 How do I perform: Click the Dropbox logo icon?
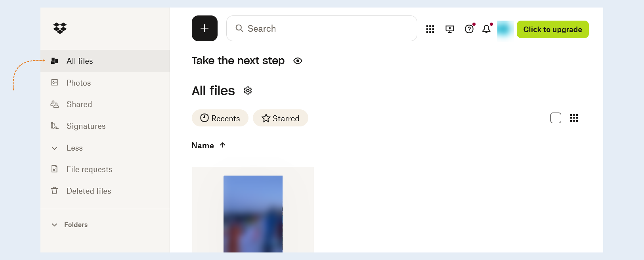tap(60, 28)
